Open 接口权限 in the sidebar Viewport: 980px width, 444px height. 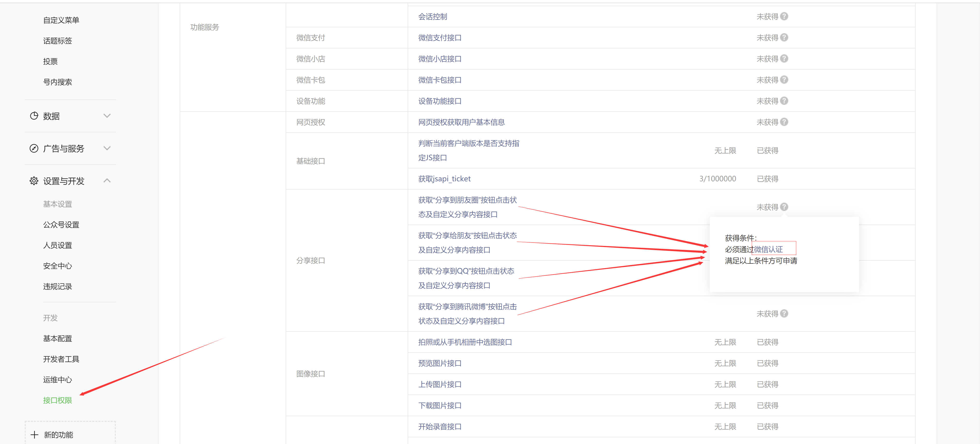click(x=57, y=400)
